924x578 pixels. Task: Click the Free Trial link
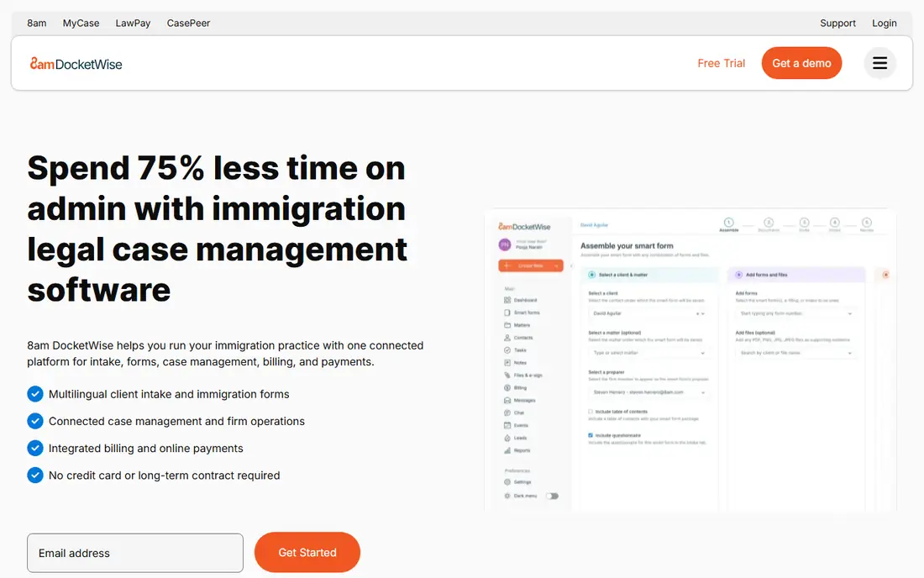click(721, 63)
